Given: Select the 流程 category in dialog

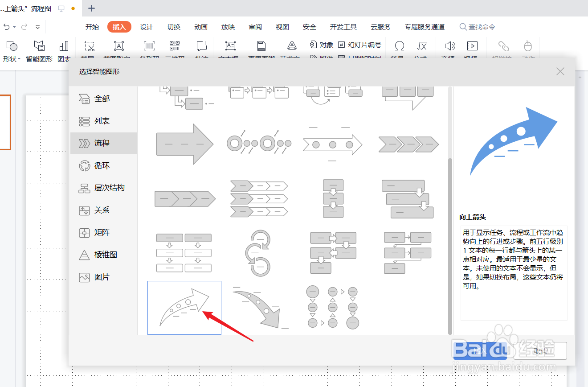Looking at the screenshot, I should coord(103,143).
